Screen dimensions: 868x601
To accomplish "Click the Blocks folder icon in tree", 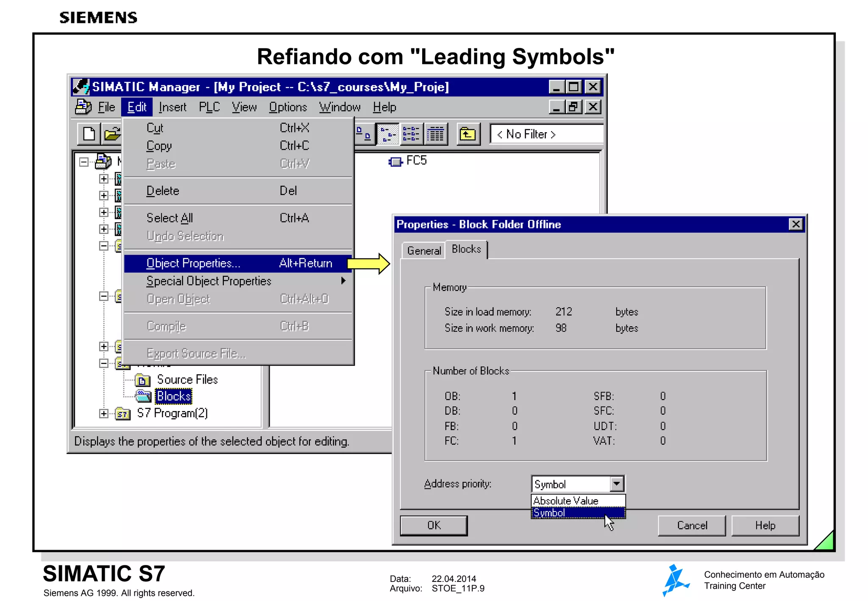I will point(143,396).
